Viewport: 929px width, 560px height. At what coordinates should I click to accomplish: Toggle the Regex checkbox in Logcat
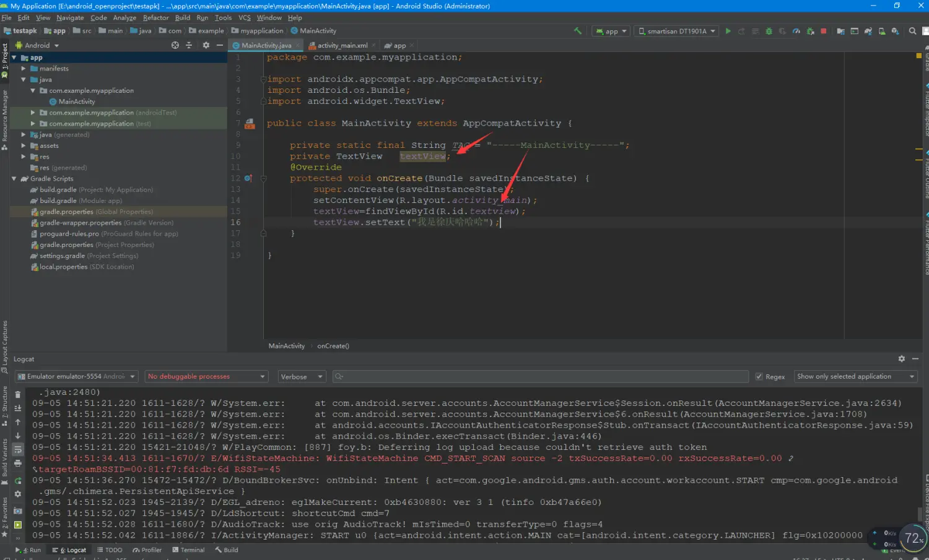[759, 376]
